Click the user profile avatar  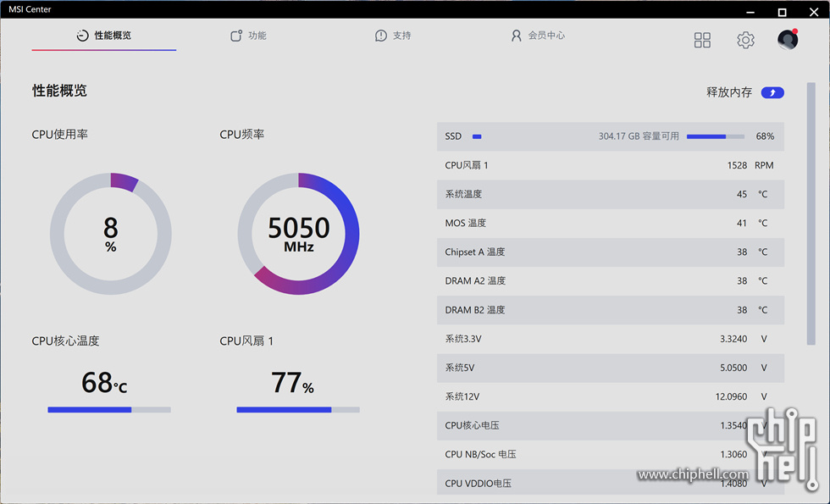788,40
